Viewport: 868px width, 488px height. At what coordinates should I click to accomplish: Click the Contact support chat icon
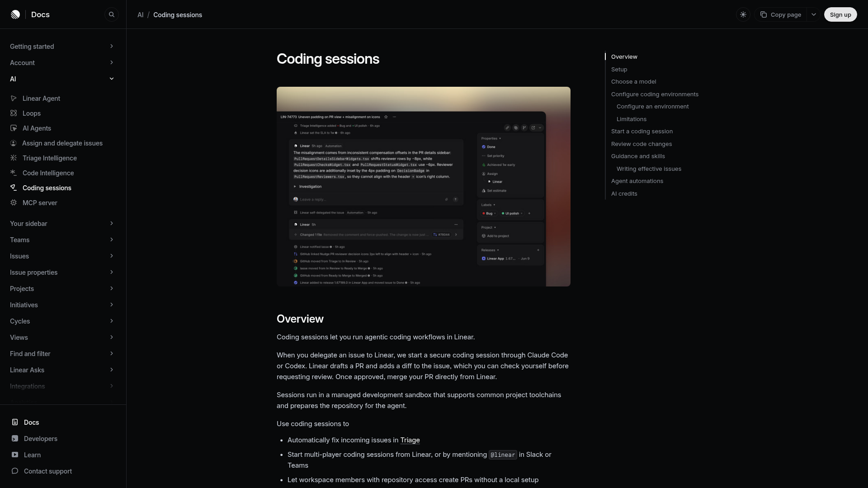pyautogui.click(x=15, y=471)
